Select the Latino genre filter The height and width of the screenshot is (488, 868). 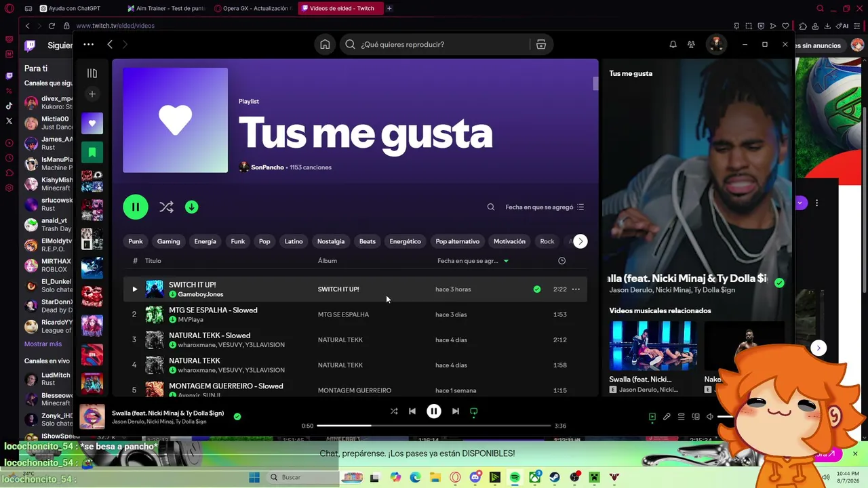tap(294, 241)
